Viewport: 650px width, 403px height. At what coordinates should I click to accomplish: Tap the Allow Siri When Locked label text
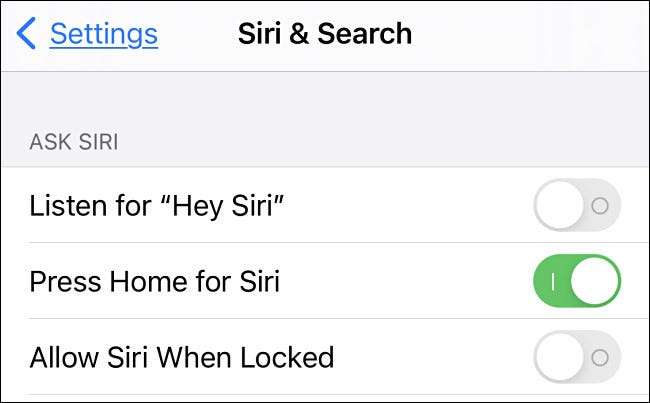point(182,357)
